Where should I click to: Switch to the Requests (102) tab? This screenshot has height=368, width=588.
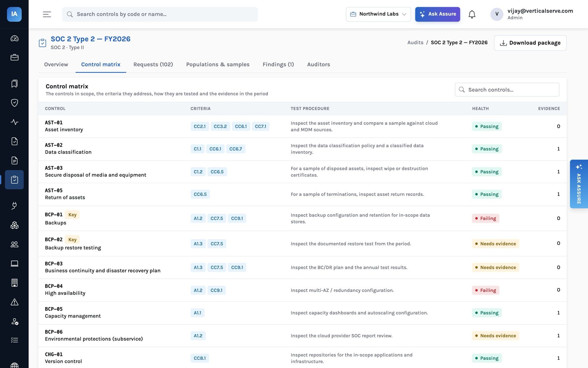[153, 64]
